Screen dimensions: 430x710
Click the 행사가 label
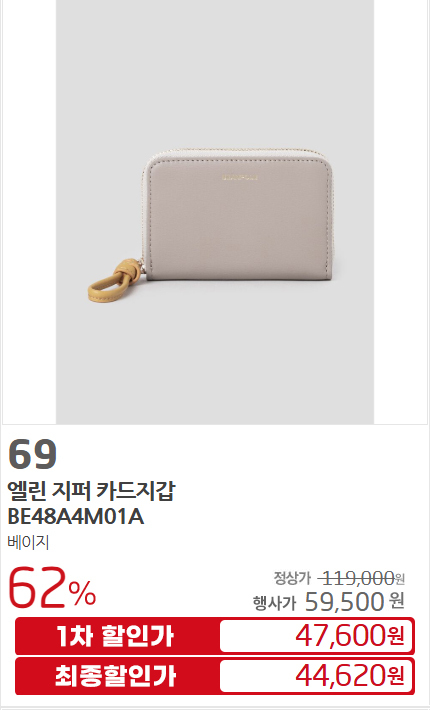click(274, 603)
